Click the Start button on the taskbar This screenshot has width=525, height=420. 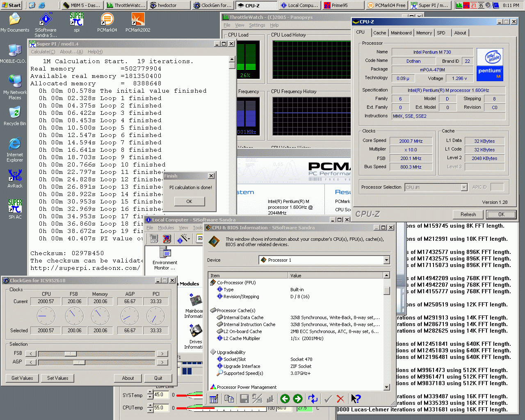11,5
